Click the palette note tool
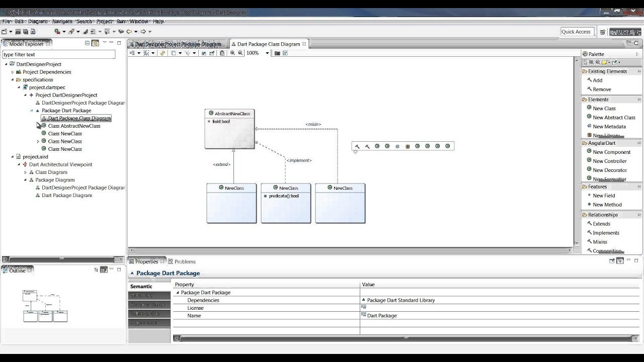644x362 pixels. coord(604,63)
